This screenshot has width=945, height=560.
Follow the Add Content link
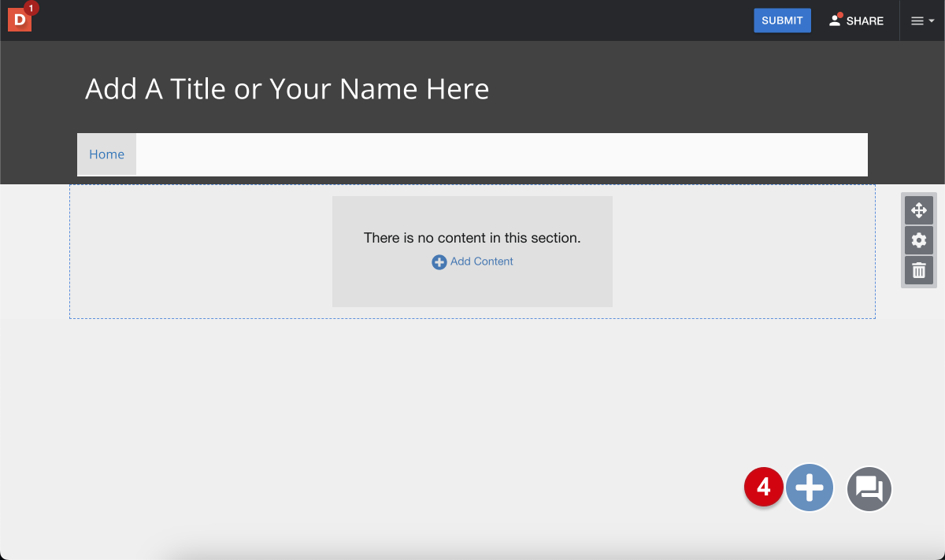(x=482, y=261)
